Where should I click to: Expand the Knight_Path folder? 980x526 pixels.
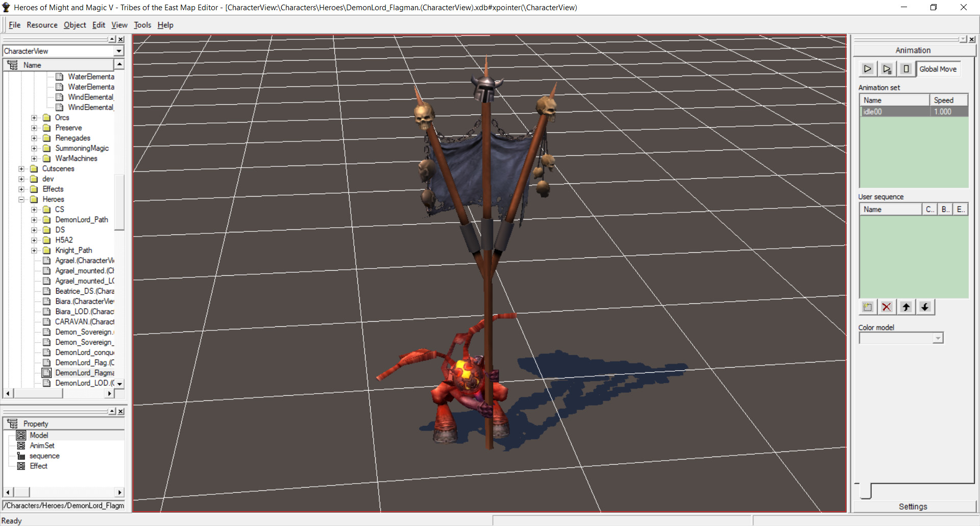pyautogui.click(x=34, y=250)
